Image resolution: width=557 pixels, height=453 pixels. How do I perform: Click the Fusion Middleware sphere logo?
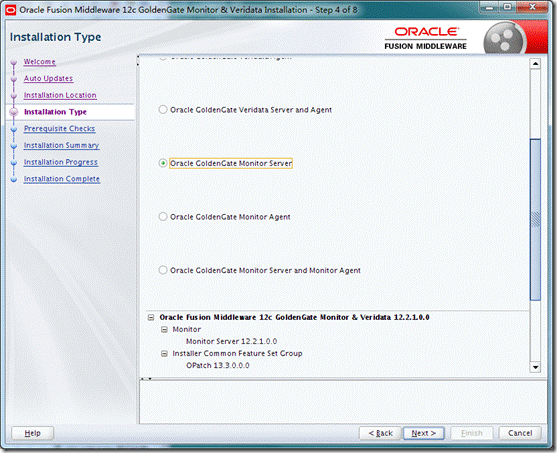503,38
